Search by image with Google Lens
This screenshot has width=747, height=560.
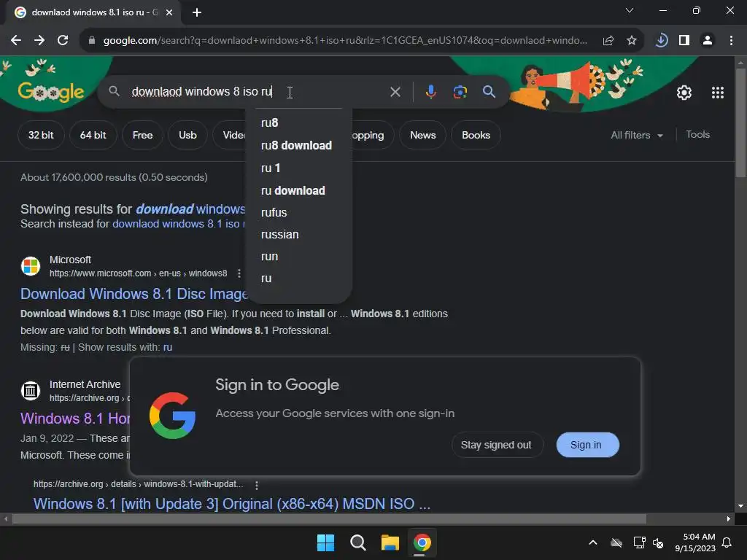460,91
